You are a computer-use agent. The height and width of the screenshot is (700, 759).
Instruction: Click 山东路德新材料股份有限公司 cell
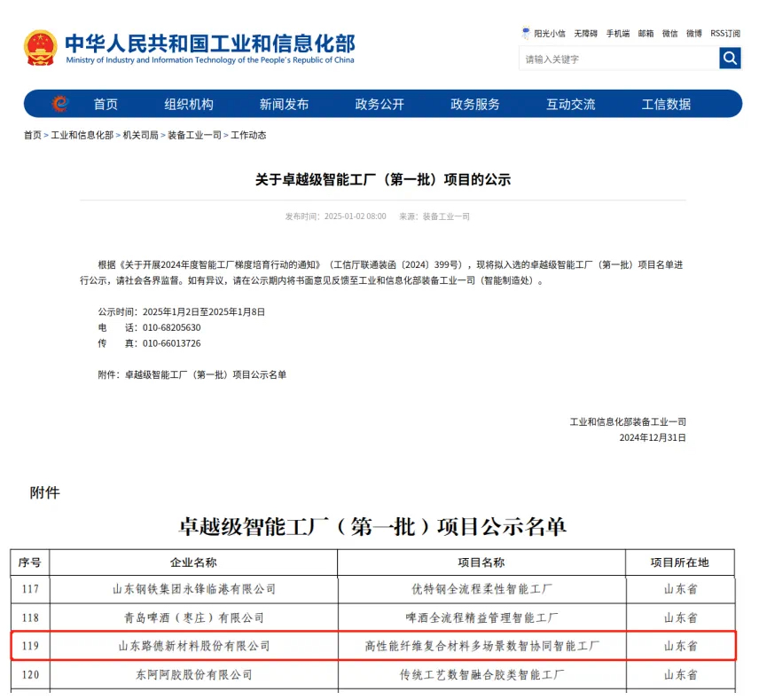click(x=193, y=646)
